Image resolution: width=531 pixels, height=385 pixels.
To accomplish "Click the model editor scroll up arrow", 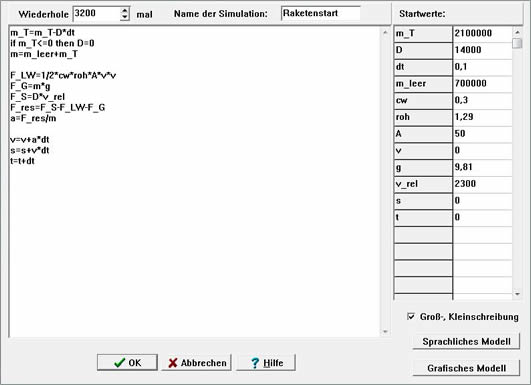I will click(x=385, y=33).
